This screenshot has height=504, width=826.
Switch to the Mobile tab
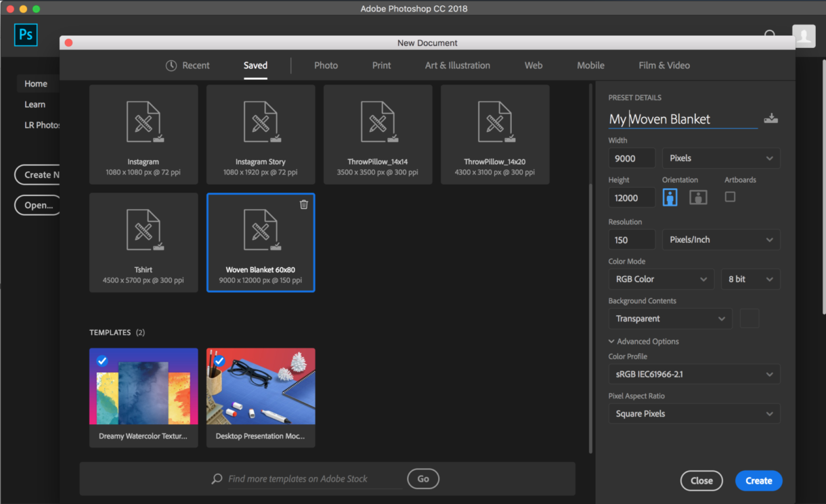(590, 66)
